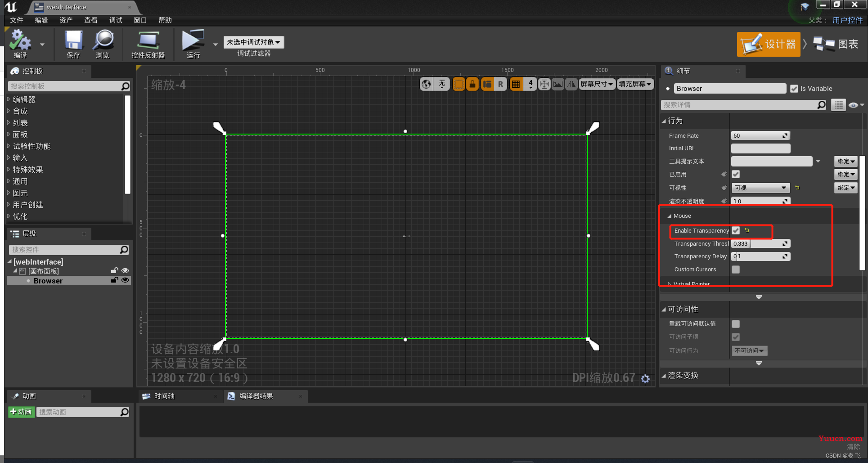The height and width of the screenshot is (463, 868).
Task: Open the 可视 visibility dropdown
Action: tap(760, 188)
